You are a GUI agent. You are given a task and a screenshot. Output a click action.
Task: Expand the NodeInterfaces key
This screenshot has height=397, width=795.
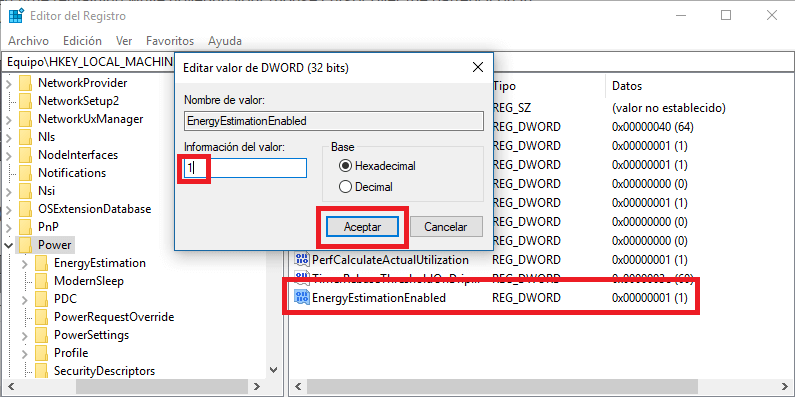point(9,155)
